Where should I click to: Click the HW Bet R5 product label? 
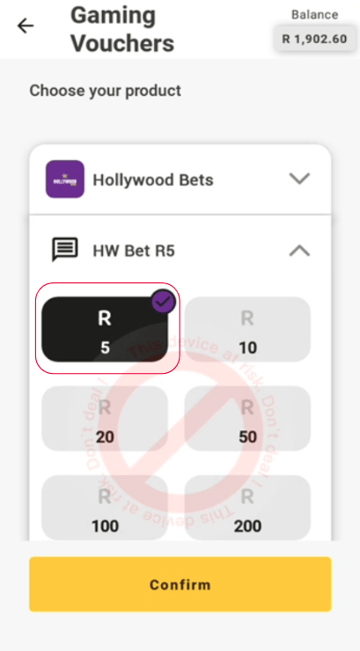(x=134, y=251)
